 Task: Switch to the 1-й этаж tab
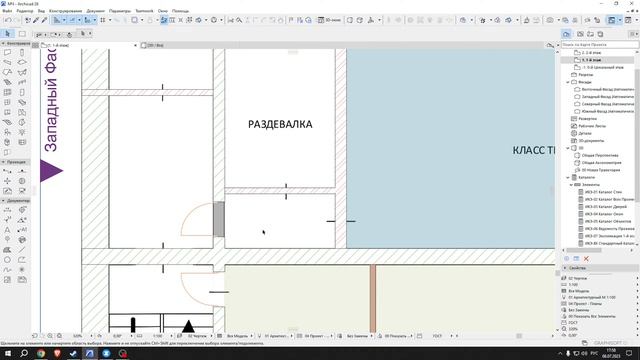click(89, 45)
